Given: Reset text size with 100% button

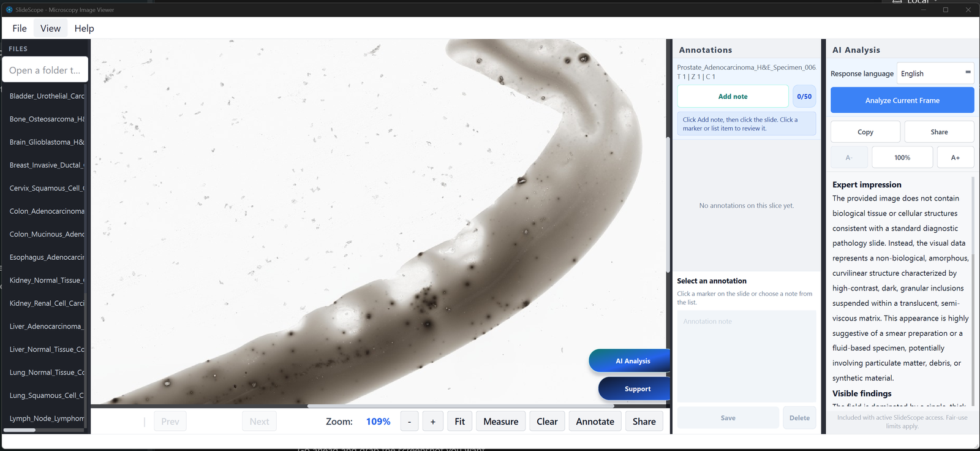Looking at the screenshot, I should pos(902,157).
